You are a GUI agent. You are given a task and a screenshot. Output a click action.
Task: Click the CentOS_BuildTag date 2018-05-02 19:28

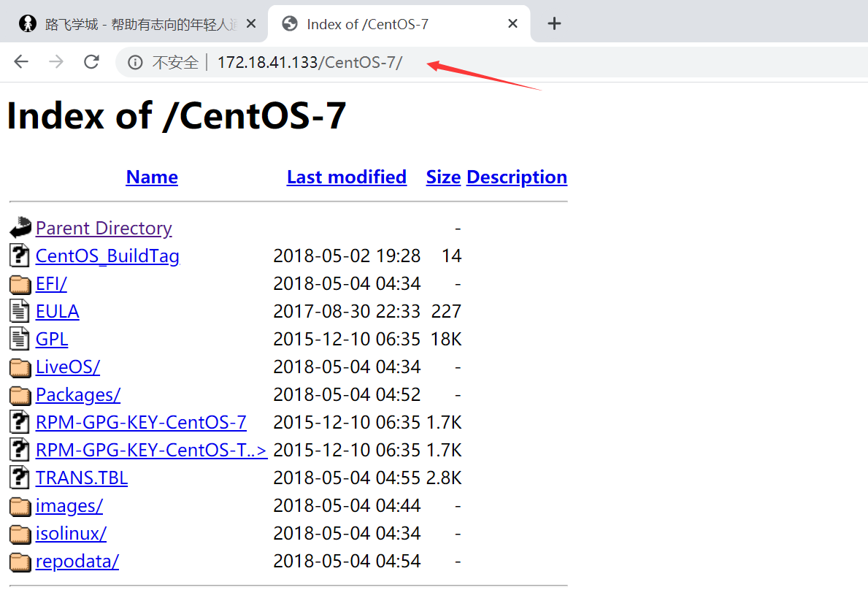coord(347,256)
